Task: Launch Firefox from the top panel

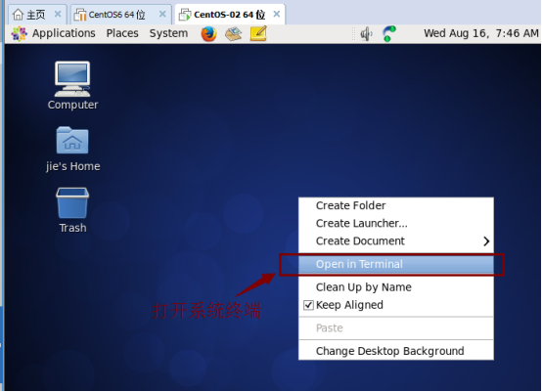Action: [208, 34]
